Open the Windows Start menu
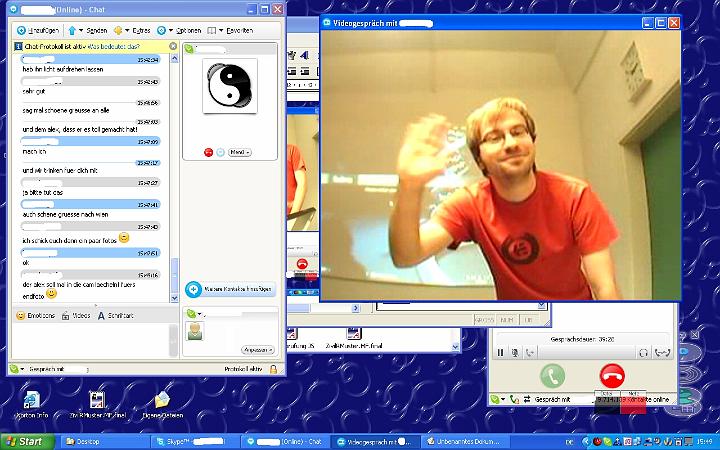This screenshot has width=720, height=450. point(28,442)
